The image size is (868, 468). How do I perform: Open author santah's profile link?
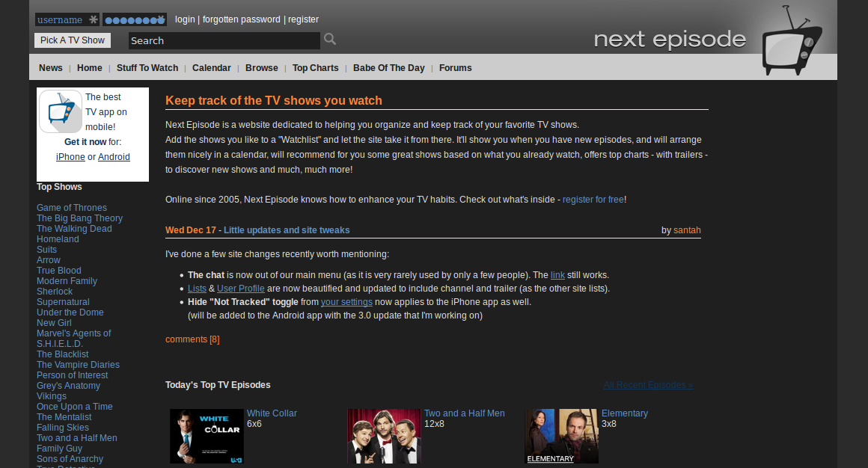(x=687, y=230)
